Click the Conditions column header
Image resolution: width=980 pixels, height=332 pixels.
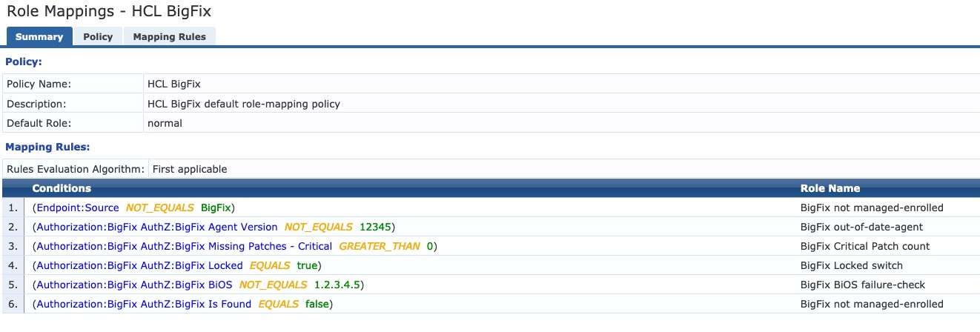click(62, 188)
